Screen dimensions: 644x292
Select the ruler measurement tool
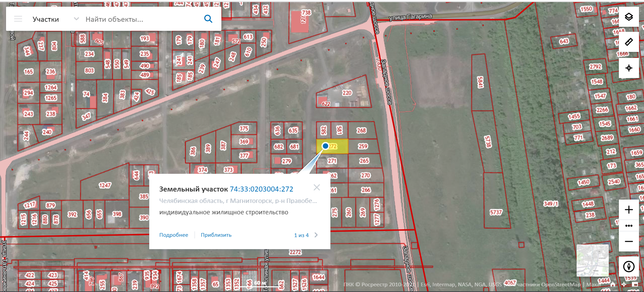coord(629,42)
